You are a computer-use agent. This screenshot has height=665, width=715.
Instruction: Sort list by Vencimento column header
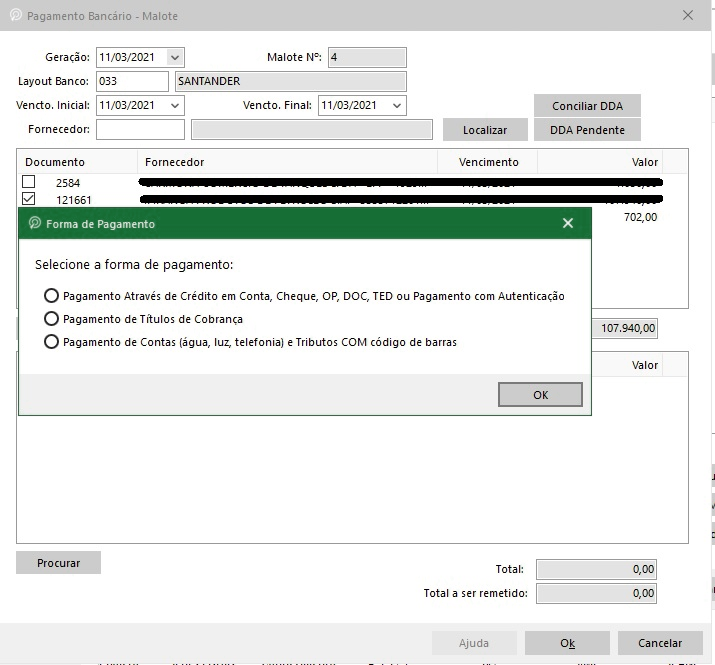[x=488, y=162]
